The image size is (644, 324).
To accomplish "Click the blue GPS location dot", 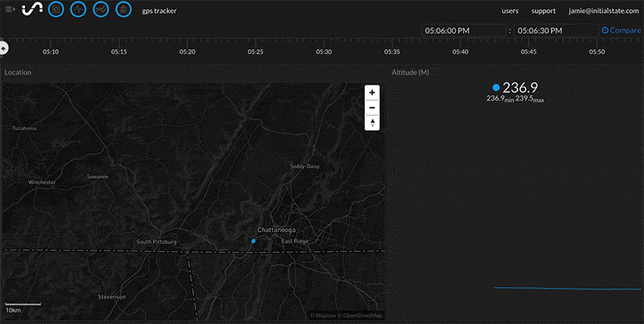I will pyautogui.click(x=254, y=241).
